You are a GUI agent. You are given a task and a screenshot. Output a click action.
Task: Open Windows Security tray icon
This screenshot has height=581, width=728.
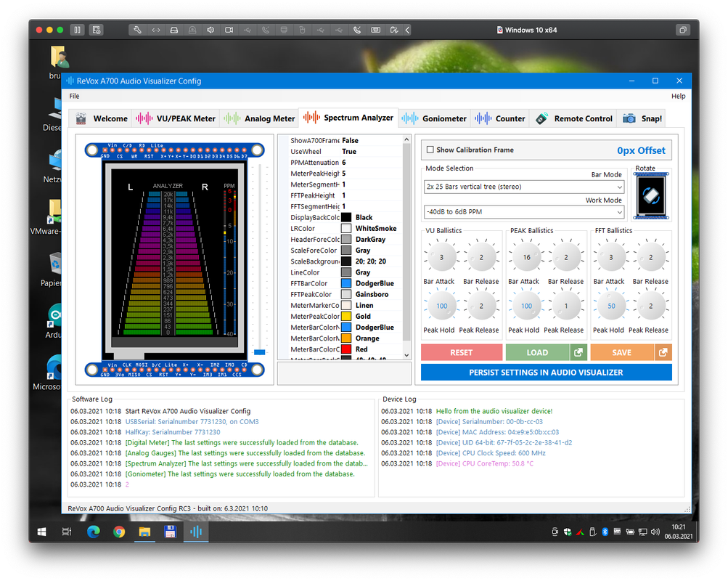coord(568,532)
